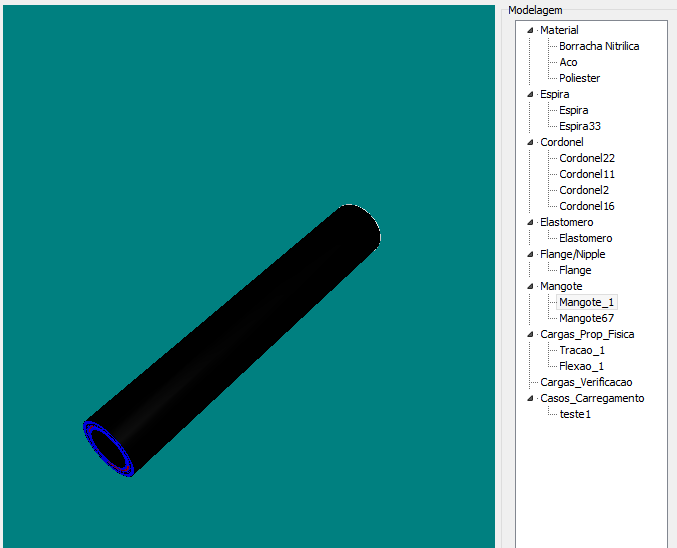Viewport: 677px width, 548px height.
Task: Select the Cordonel category label
Action: (x=562, y=142)
